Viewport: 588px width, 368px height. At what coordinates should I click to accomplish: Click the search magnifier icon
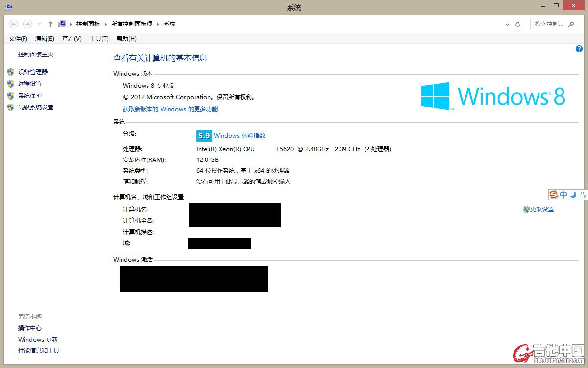(571, 24)
